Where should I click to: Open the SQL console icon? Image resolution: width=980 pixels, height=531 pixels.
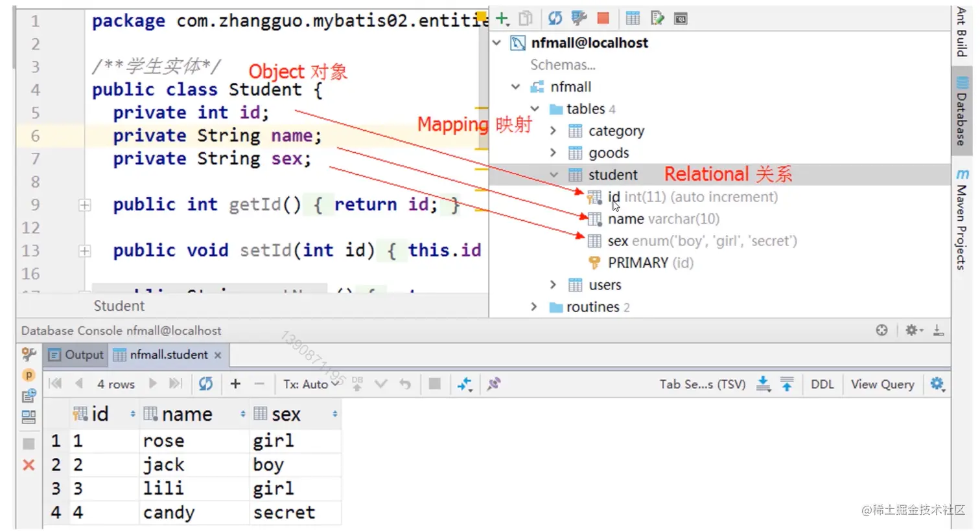[681, 19]
